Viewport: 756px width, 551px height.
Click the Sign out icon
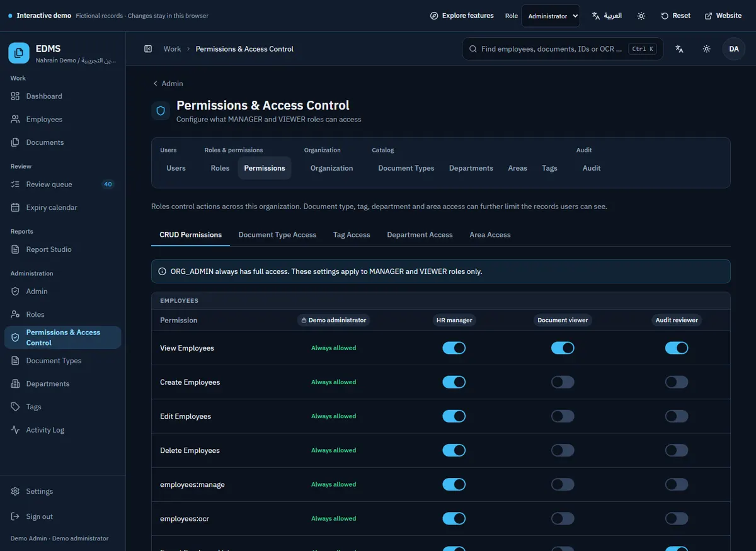[x=15, y=516]
